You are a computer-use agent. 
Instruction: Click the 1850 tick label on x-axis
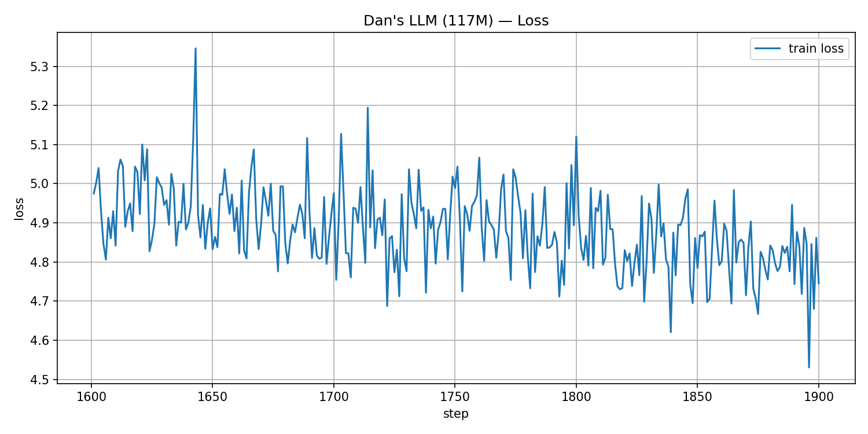(x=697, y=398)
